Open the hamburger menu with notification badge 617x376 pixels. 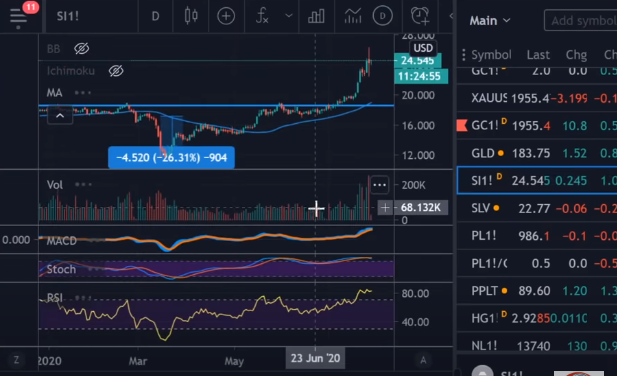pos(18,16)
